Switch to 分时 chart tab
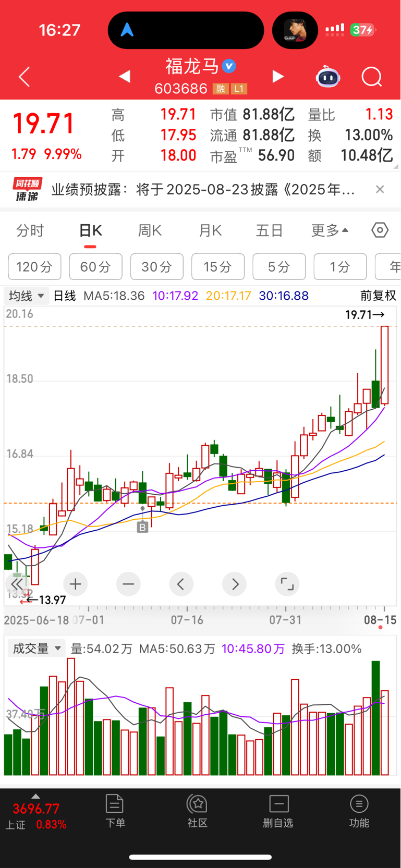401x868 pixels. click(x=30, y=230)
